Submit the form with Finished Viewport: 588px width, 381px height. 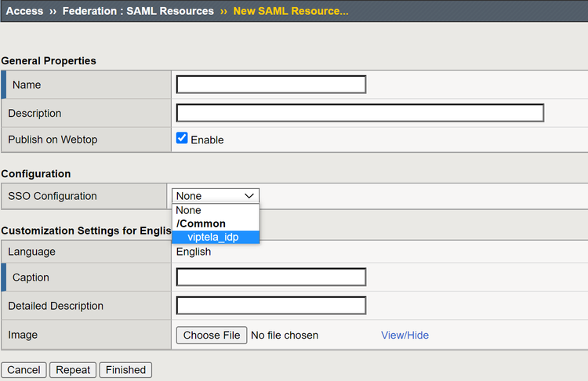[x=125, y=370]
